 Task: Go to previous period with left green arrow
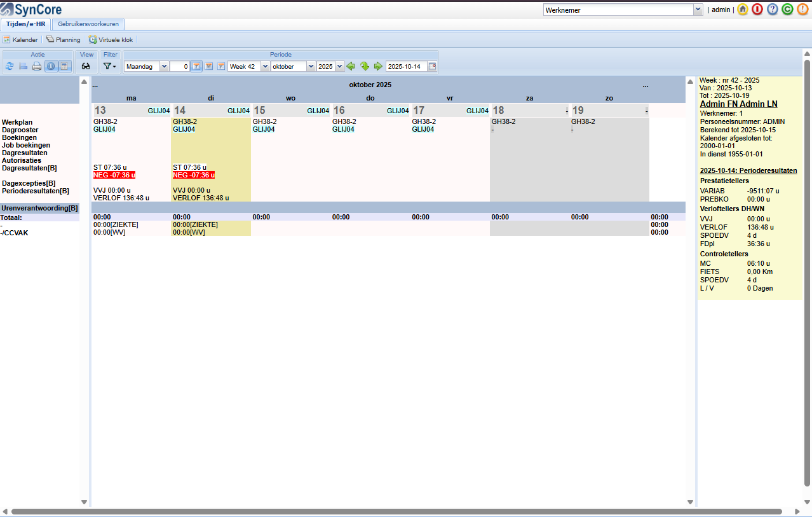click(351, 66)
